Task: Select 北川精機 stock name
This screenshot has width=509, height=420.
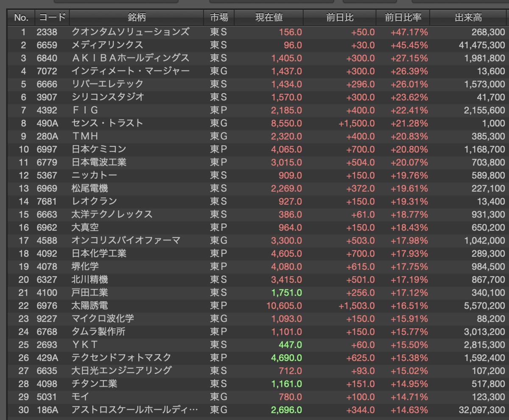Action: (x=90, y=280)
